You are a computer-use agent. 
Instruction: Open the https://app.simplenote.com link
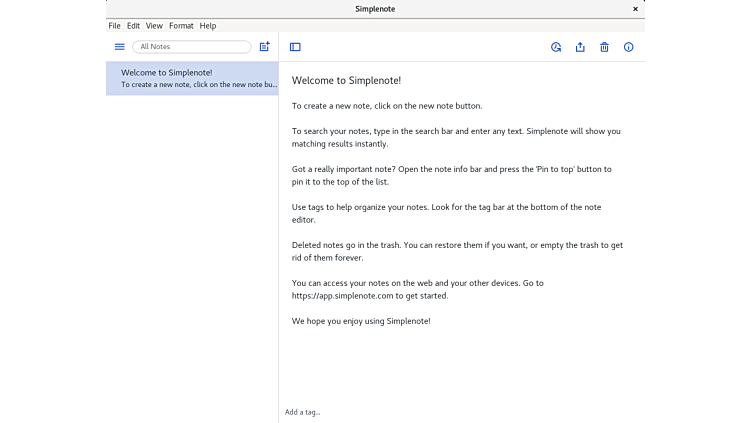click(x=342, y=296)
